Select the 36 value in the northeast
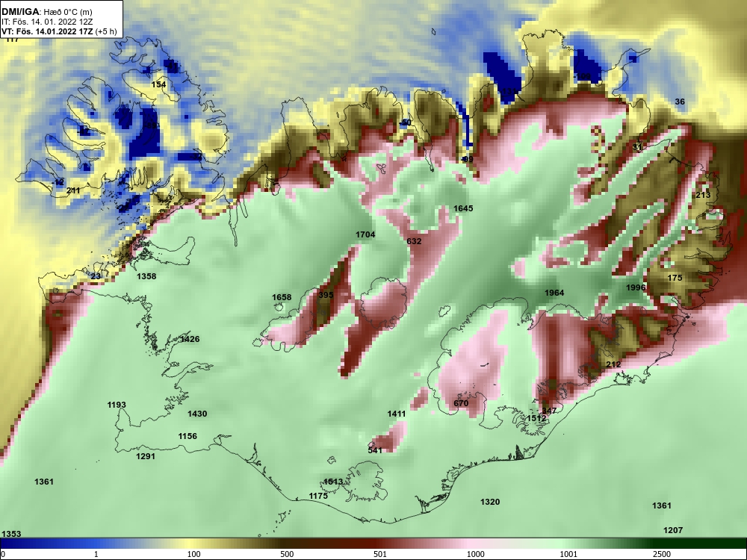Image resolution: width=747 pixels, height=560 pixels. (680, 102)
